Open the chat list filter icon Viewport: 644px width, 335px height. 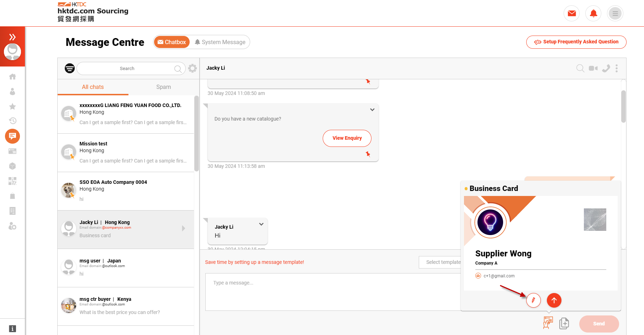[x=70, y=68]
